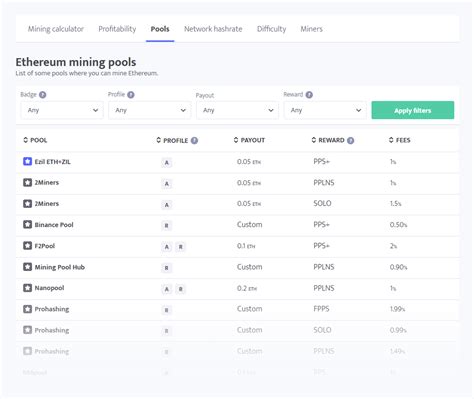Image resolution: width=474 pixels, height=399 pixels.
Task: Click the star badge icon beside Nanopool
Action: pyautogui.click(x=27, y=288)
